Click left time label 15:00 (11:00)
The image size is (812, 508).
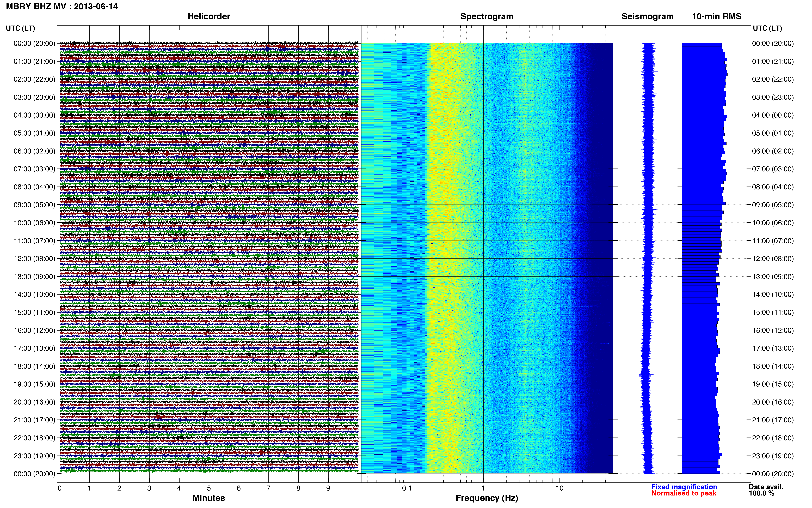[x=34, y=312]
